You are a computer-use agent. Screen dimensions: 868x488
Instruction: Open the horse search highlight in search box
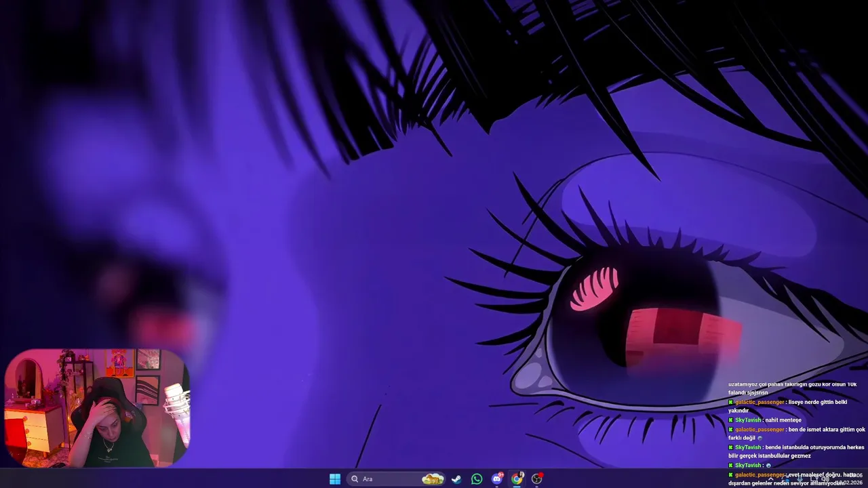pyautogui.click(x=433, y=479)
